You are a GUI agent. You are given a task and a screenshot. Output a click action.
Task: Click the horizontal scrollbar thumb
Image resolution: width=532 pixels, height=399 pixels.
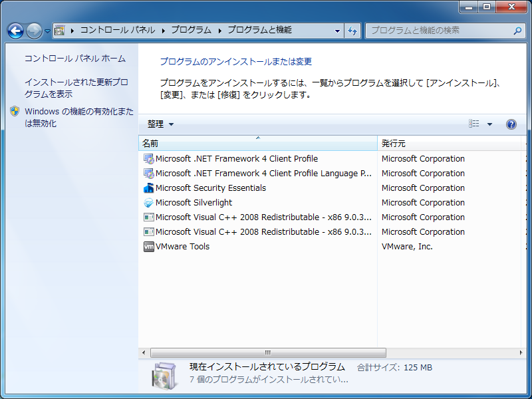pos(268,352)
